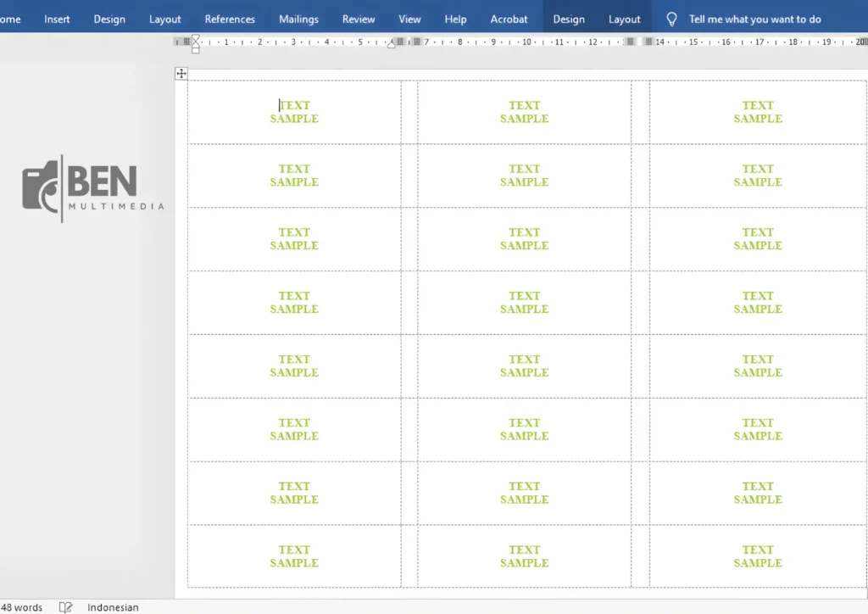Switch to the References tab

pyautogui.click(x=230, y=19)
